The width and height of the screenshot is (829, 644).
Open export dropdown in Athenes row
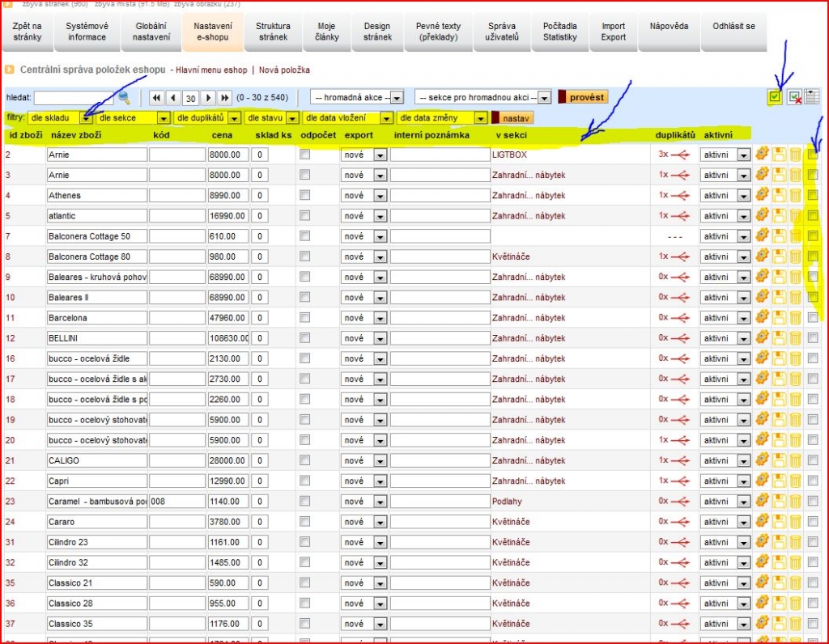point(363,196)
